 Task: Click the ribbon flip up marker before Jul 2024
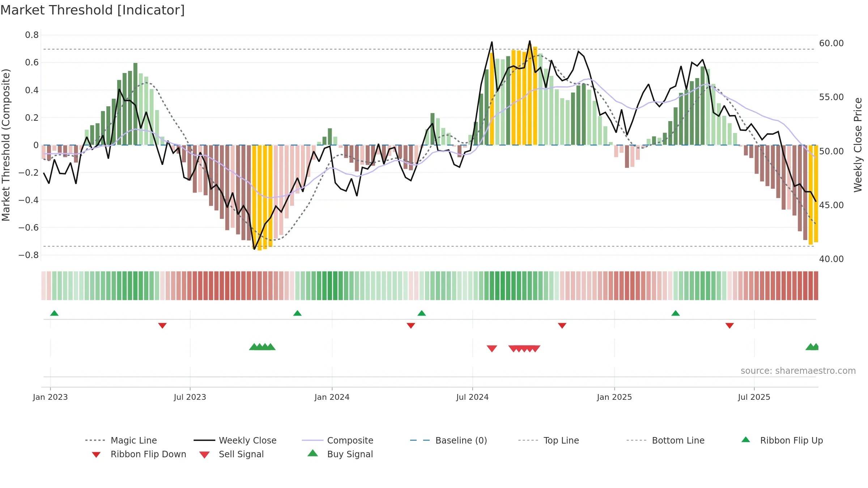pyautogui.click(x=422, y=313)
